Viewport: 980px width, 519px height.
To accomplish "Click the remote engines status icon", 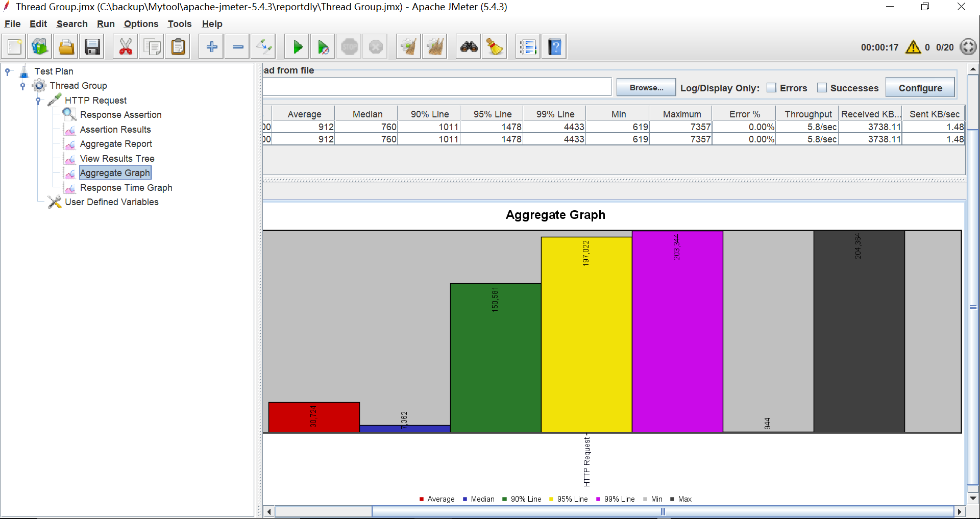I will pos(968,47).
